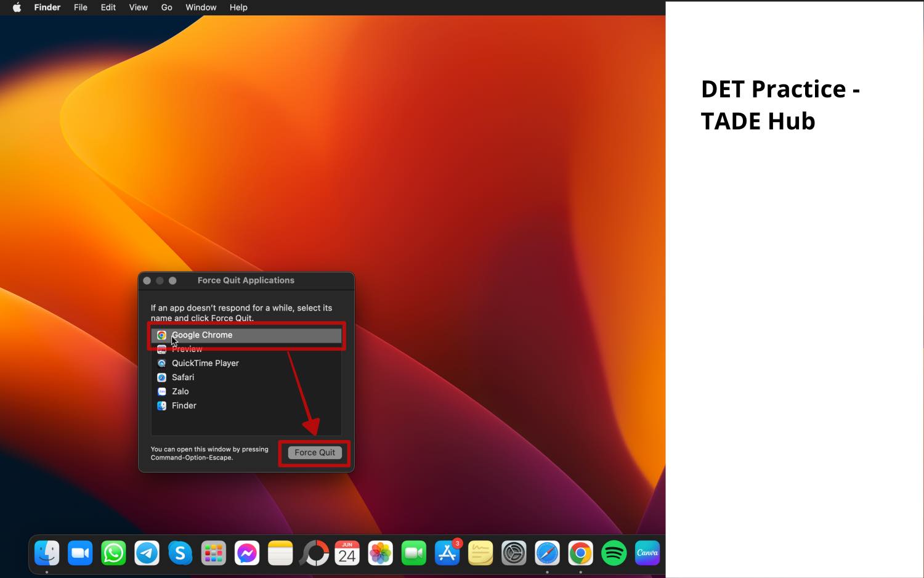Open Stickies from the Dock
This screenshot has height=578, width=924.
[x=480, y=553]
